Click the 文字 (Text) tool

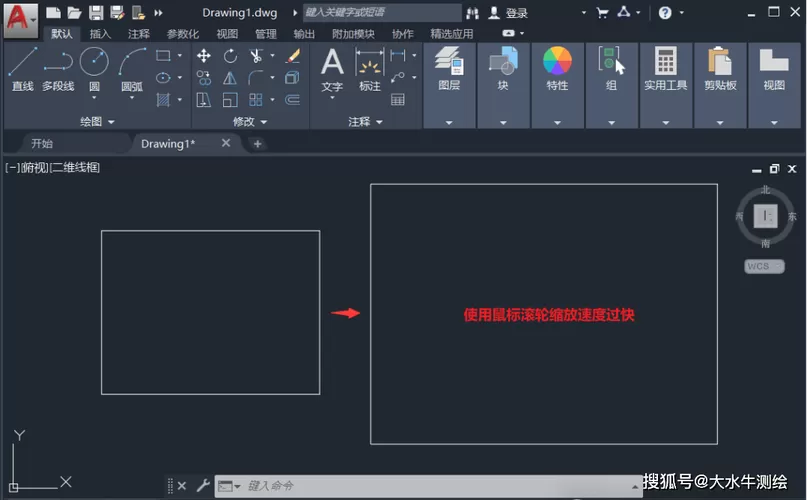point(332,71)
